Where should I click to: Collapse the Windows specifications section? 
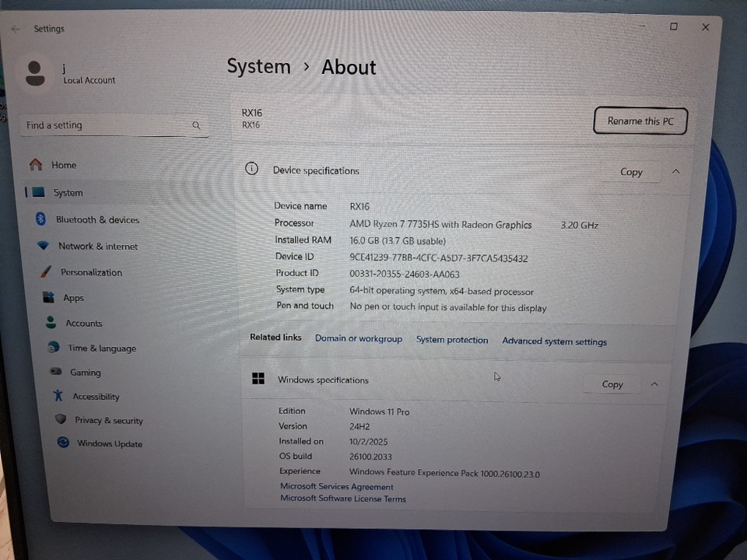pos(654,383)
